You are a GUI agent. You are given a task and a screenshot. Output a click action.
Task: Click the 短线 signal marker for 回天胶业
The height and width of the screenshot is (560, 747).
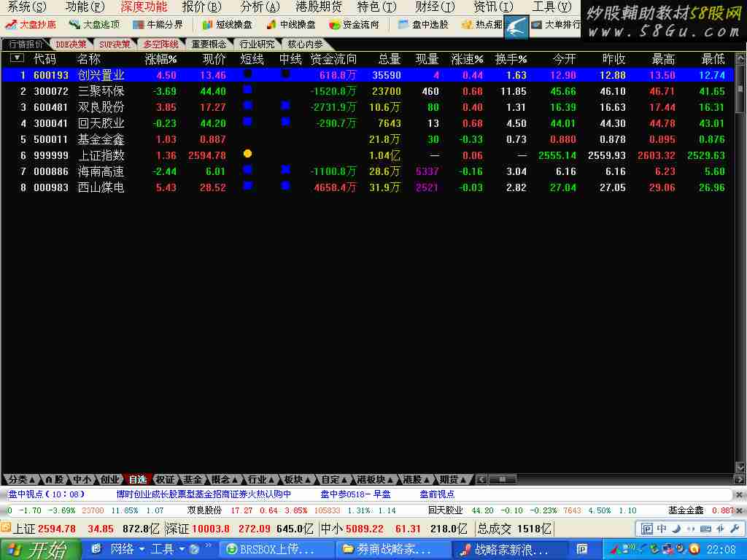click(x=247, y=122)
